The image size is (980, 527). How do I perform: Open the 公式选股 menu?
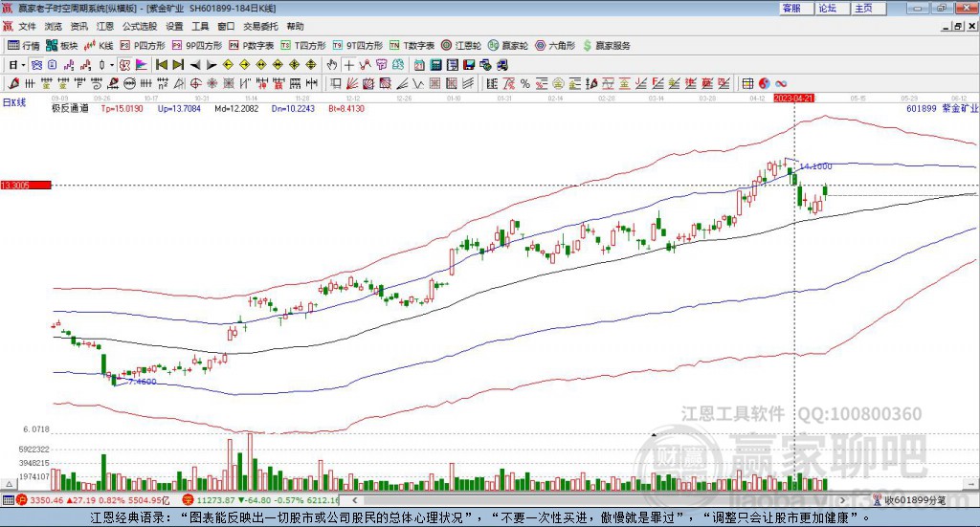tap(140, 26)
